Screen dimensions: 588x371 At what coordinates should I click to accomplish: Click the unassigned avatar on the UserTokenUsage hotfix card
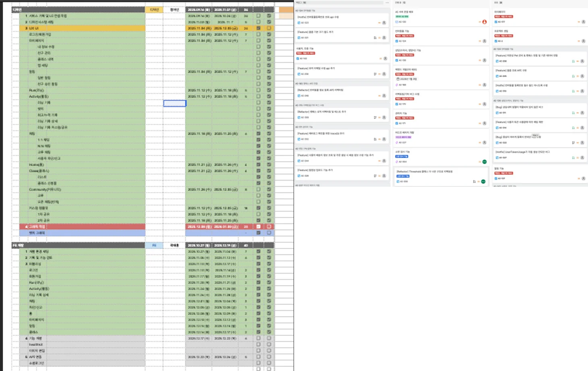point(582,158)
